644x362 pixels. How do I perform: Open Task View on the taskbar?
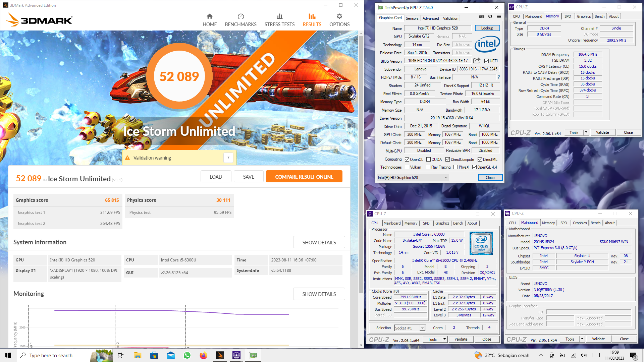click(121, 355)
